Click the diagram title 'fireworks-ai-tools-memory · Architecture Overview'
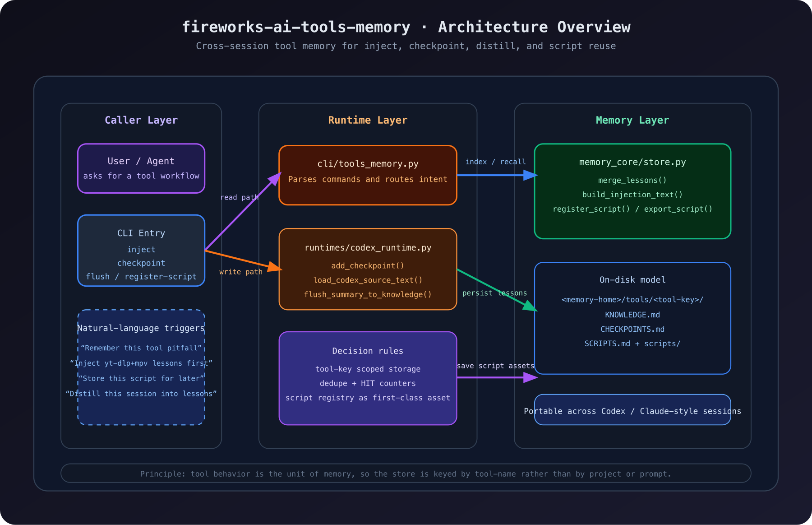The height and width of the screenshot is (525, 812). (x=406, y=27)
